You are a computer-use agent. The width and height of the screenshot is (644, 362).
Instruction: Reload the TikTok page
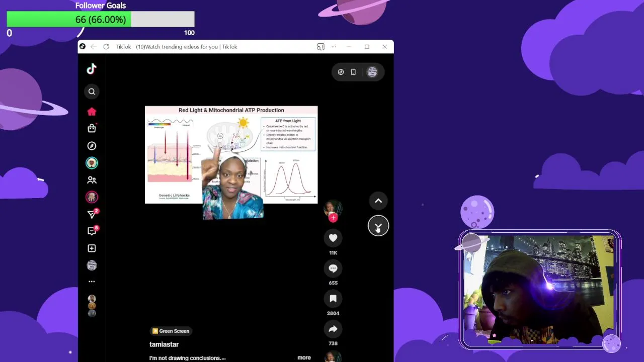106,47
